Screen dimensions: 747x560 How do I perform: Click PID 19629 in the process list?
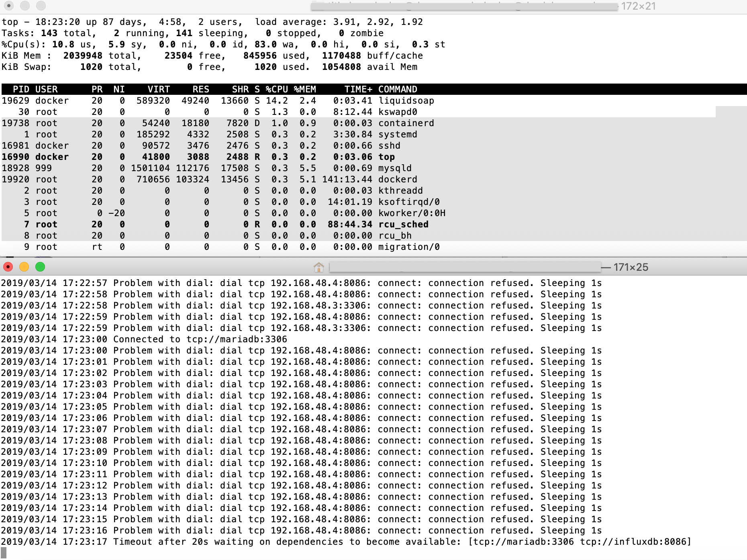click(x=15, y=100)
